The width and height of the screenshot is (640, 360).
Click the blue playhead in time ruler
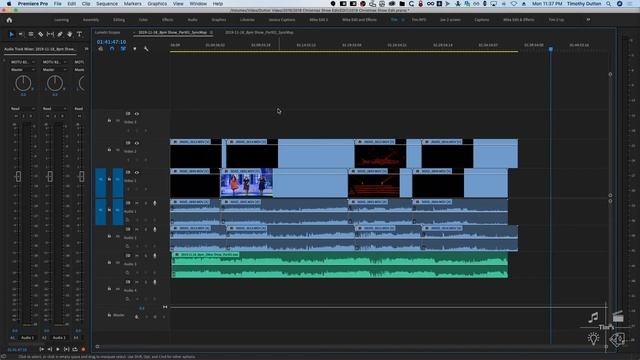pos(551,49)
